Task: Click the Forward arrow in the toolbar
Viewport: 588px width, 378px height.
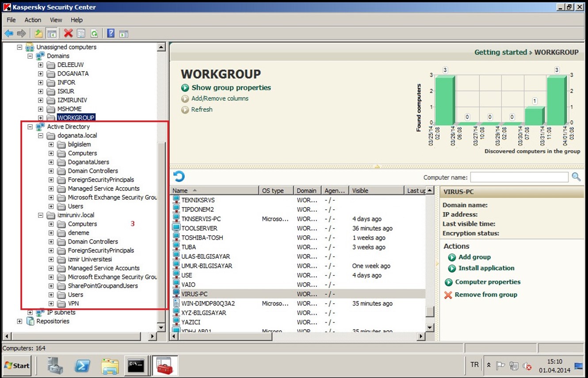Action: 21,33
